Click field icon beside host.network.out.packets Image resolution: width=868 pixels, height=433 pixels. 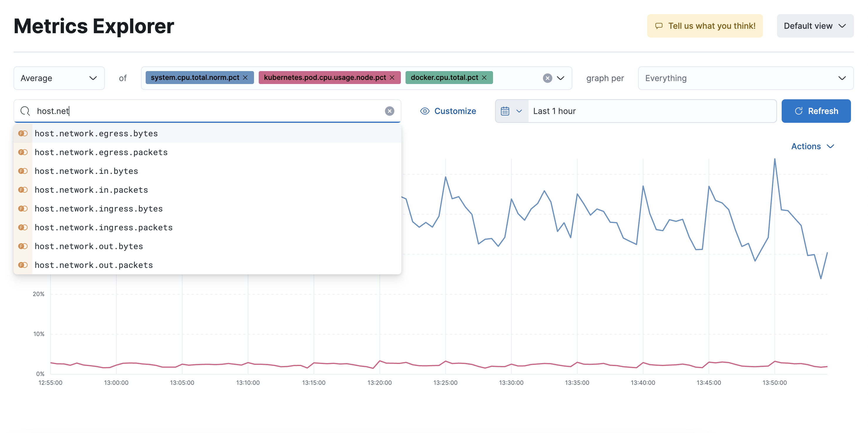coord(23,266)
